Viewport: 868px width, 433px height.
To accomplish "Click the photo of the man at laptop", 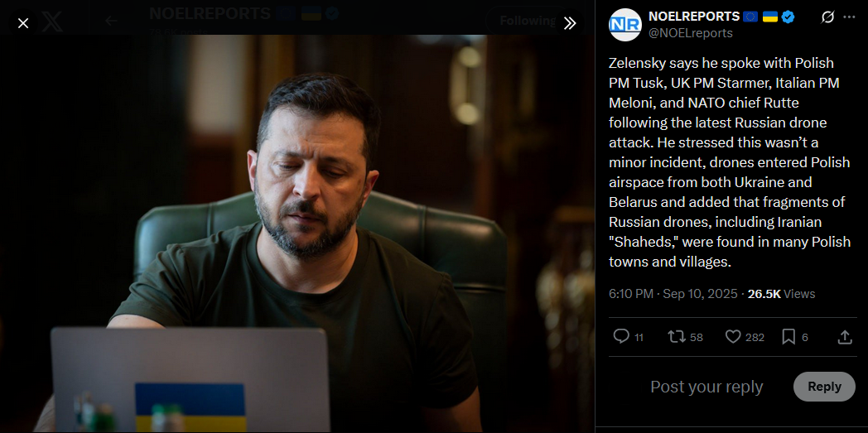I will click(x=297, y=233).
